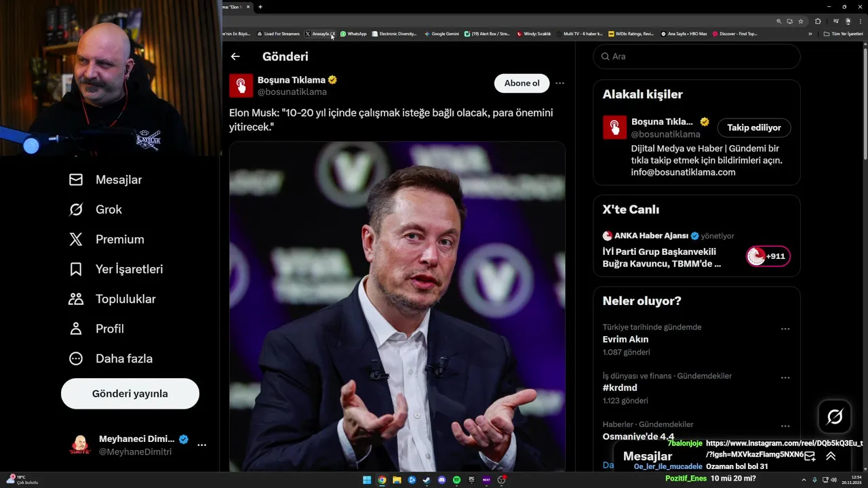Go back using the Gönderi back arrow
Image resolution: width=868 pixels, height=488 pixels.
pos(235,57)
